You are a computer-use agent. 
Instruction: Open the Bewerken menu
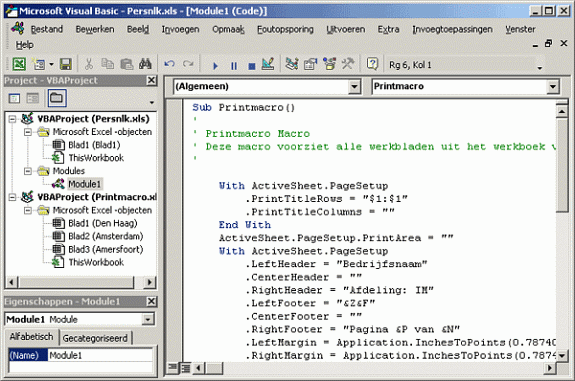coord(95,29)
